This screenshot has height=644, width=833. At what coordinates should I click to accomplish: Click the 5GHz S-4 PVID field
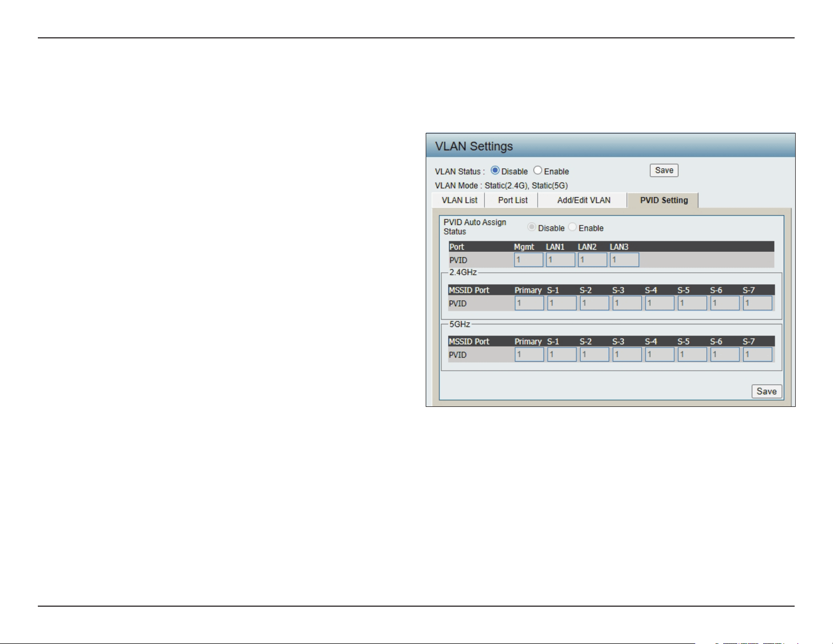(660, 354)
